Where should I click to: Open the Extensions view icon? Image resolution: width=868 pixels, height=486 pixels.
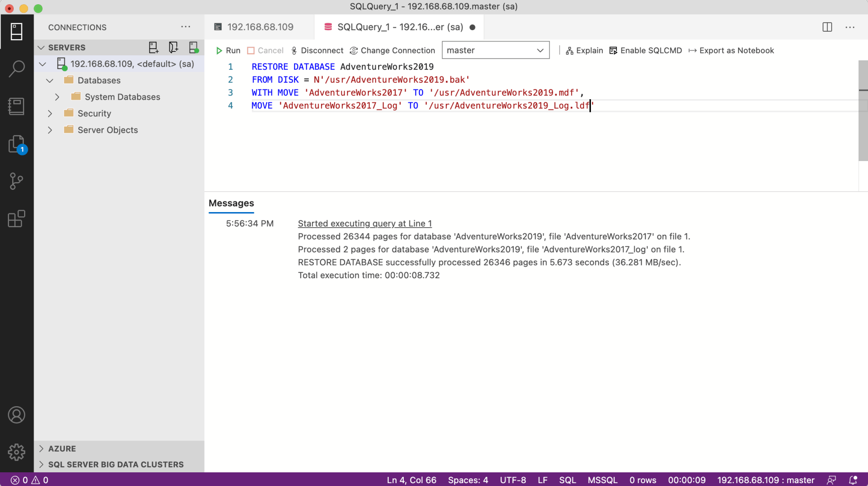(17, 219)
